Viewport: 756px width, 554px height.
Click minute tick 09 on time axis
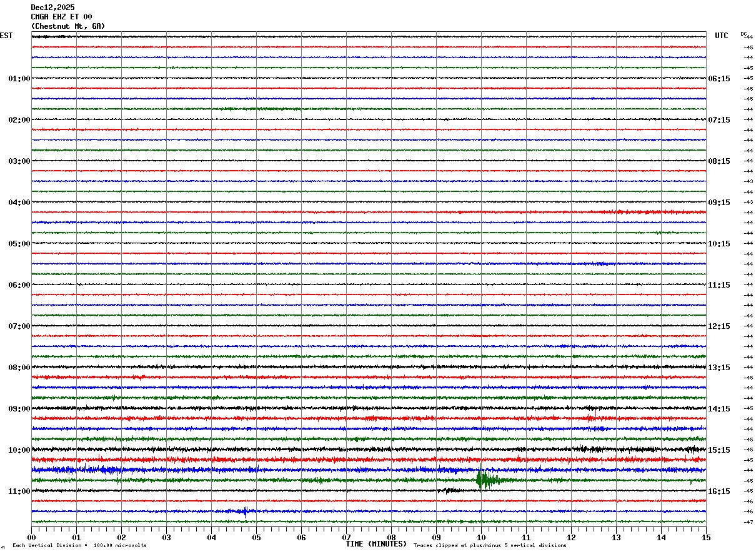point(436,537)
